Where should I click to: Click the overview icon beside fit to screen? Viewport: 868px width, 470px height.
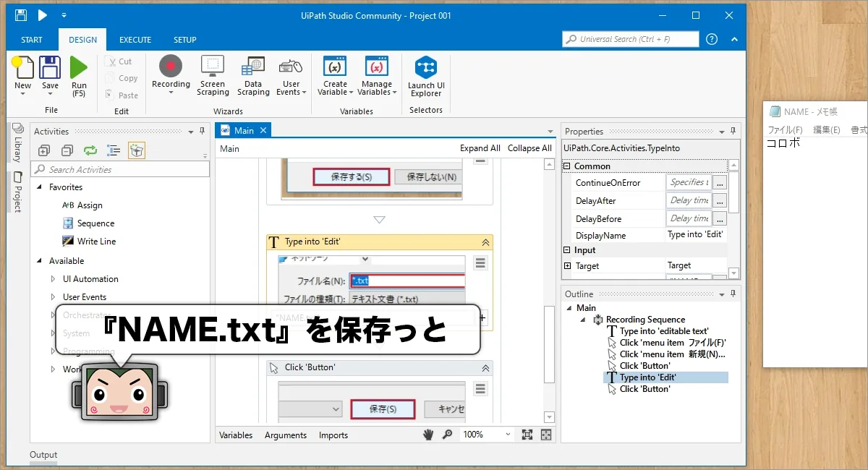click(546, 435)
